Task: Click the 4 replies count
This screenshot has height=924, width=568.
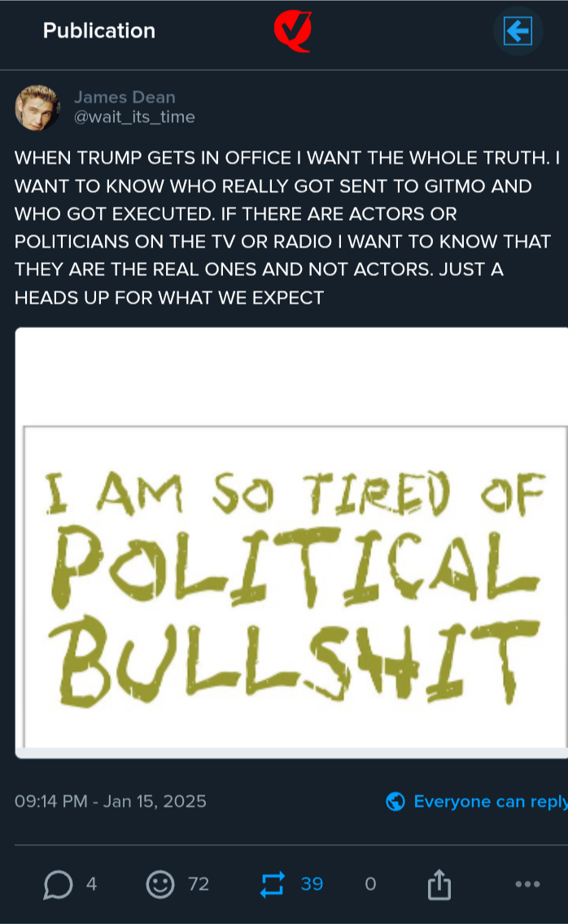Action: 91,884
